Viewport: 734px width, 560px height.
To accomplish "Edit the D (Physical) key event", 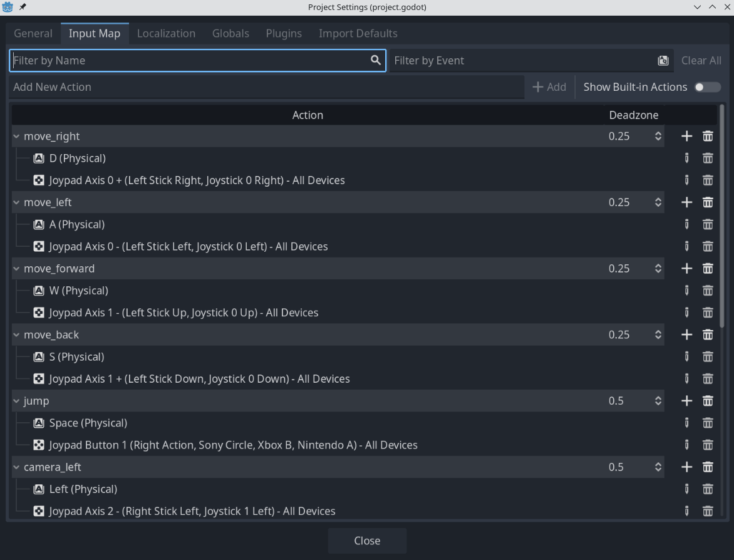I will tap(686, 158).
